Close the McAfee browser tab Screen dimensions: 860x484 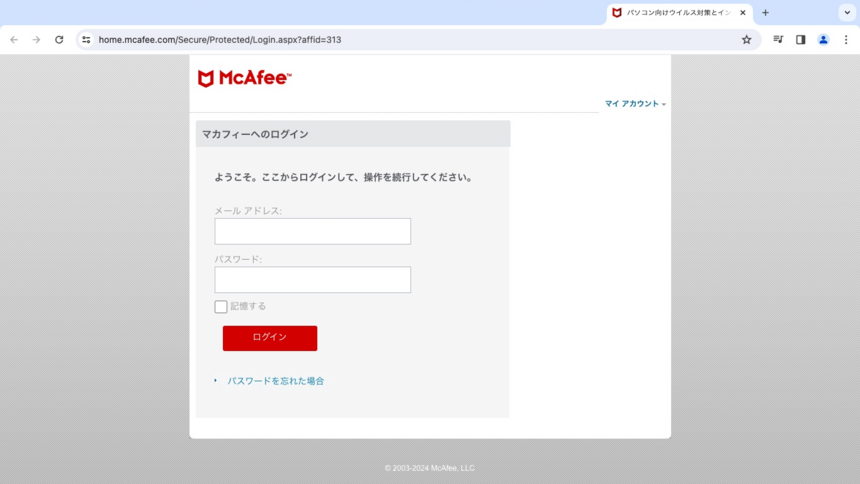(x=743, y=13)
